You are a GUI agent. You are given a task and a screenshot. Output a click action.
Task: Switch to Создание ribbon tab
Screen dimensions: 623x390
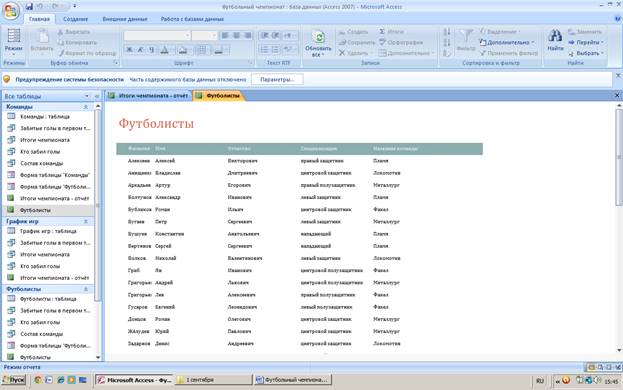(x=75, y=19)
